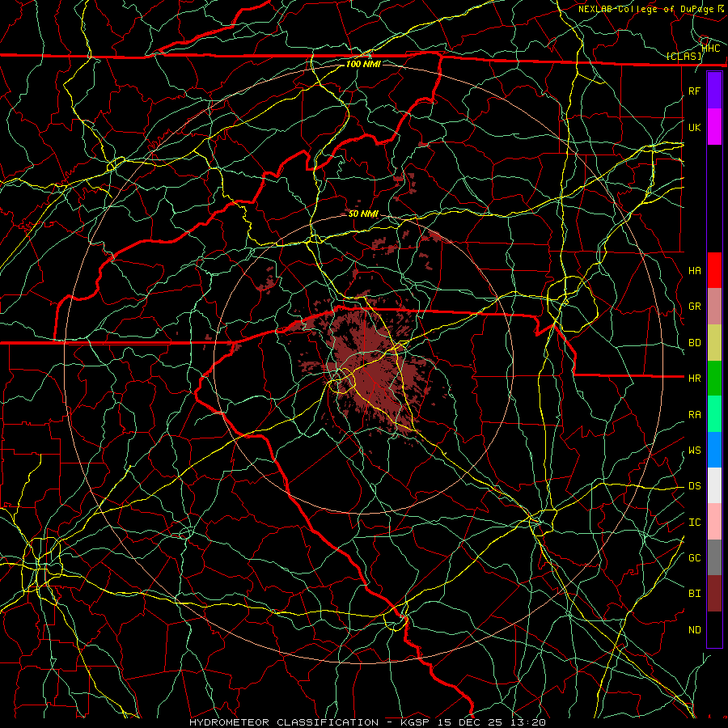728x728 pixels.
Task: Click the BD legend label
Action: (x=695, y=343)
